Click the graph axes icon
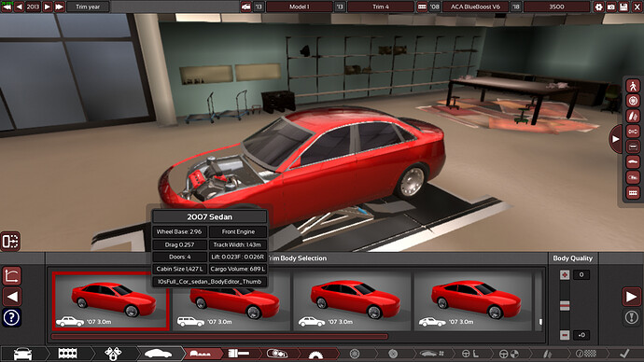The width and height of the screenshot is (644, 362). coord(12,276)
